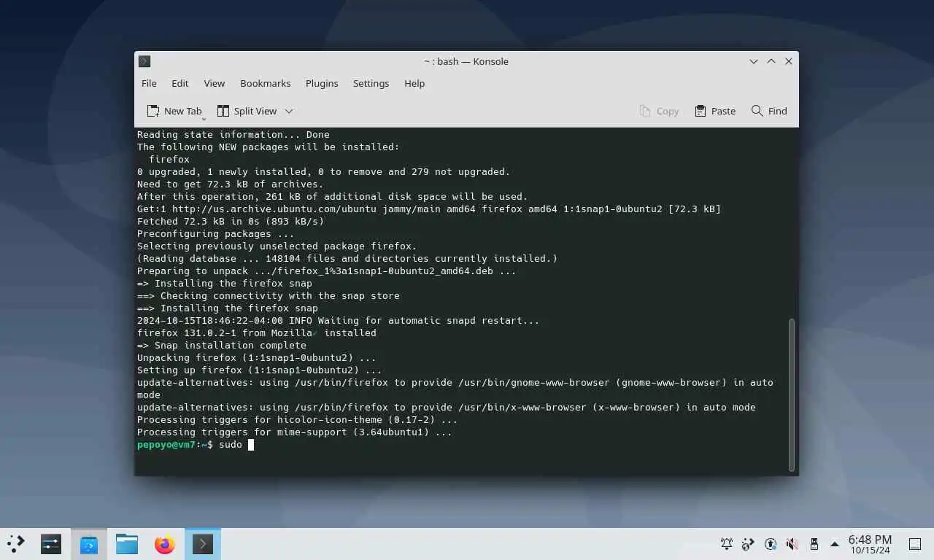Open Find search in terminal

pos(769,111)
